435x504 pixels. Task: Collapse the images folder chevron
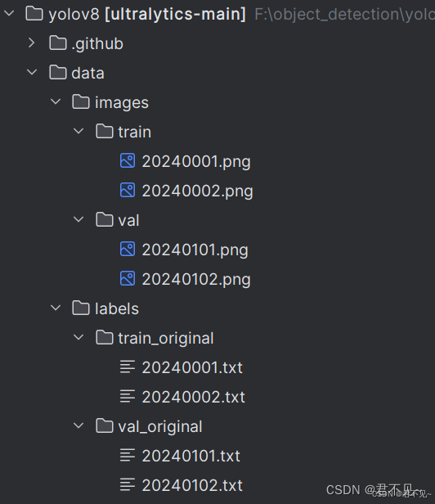coord(56,101)
